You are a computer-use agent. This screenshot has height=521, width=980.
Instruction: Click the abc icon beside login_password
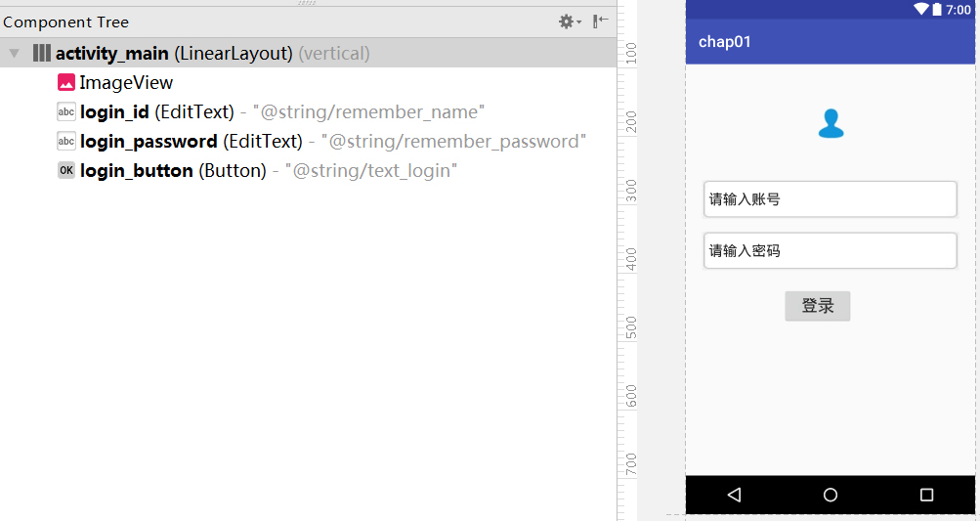coord(66,142)
